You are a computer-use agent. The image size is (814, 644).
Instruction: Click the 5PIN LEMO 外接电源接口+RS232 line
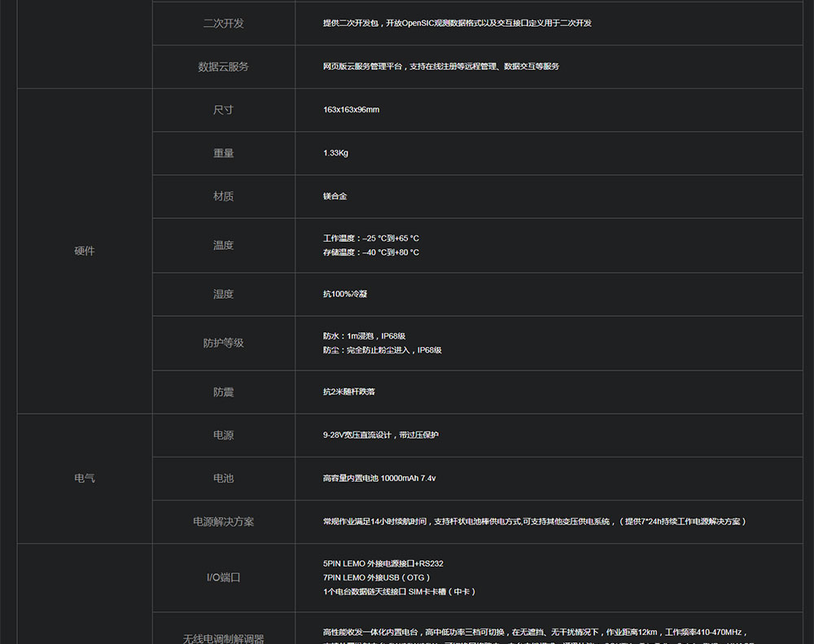tap(383, 563)
